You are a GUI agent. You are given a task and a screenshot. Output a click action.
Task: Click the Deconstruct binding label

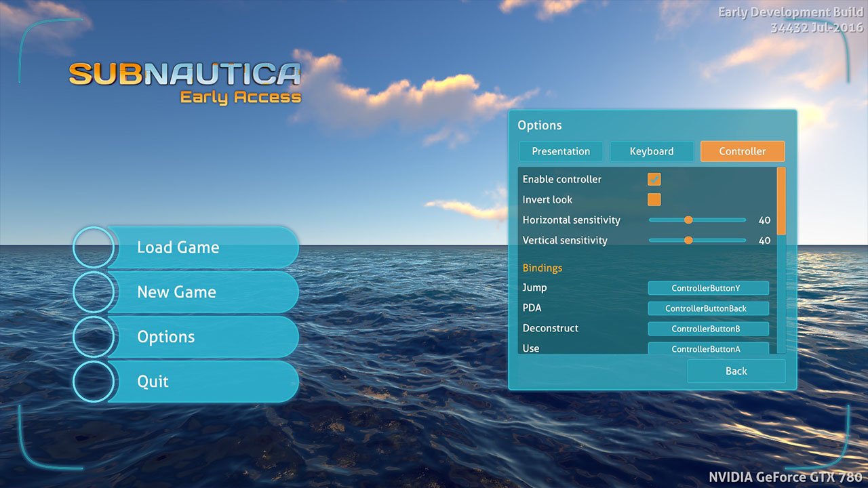tap(550, 328)
